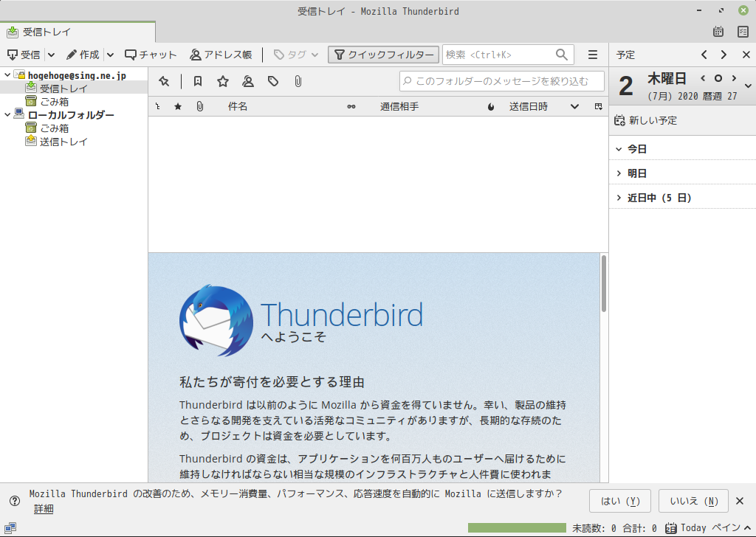Viewport: 756px width, 537px height.
Task: Click 作成 to compose a message
Action: (83, 55)
